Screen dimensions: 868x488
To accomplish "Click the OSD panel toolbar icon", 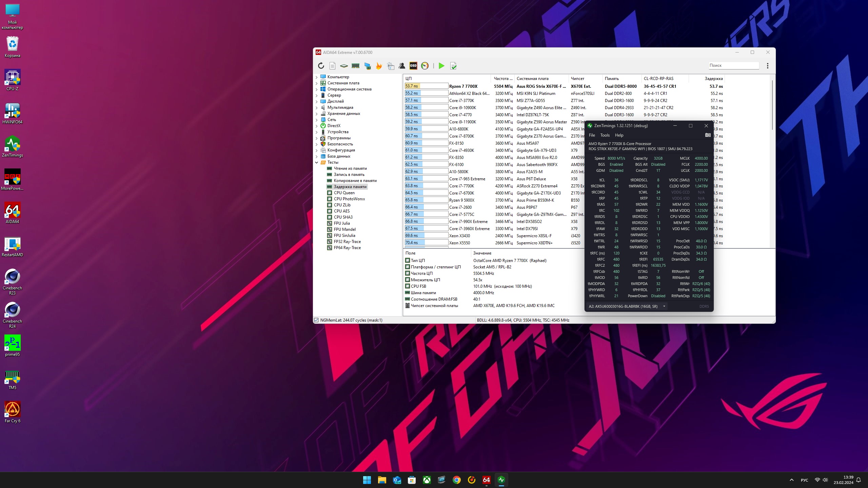I will [x=413, y=66].
